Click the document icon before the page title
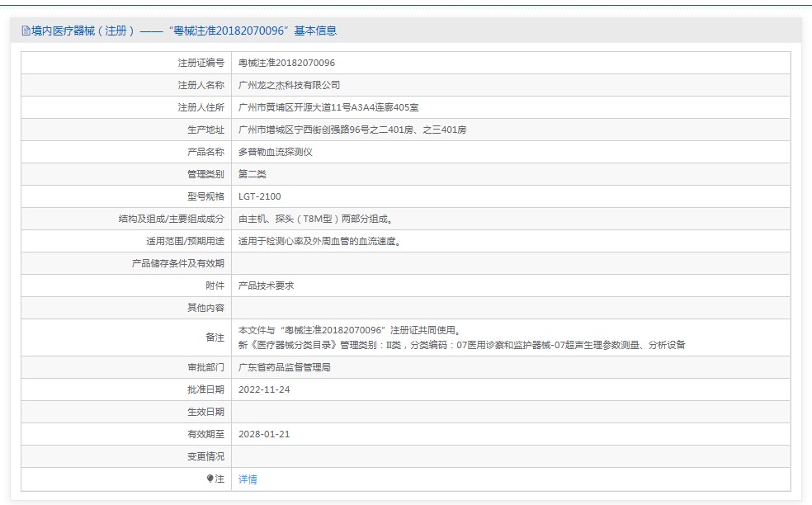The image size is (812, 505). pos(26,31)
